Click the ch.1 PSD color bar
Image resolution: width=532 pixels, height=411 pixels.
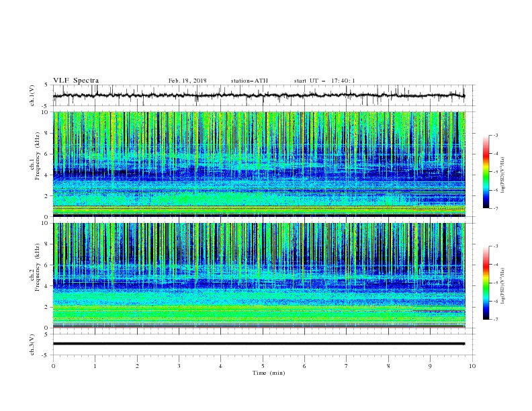[x=486, y=172]
